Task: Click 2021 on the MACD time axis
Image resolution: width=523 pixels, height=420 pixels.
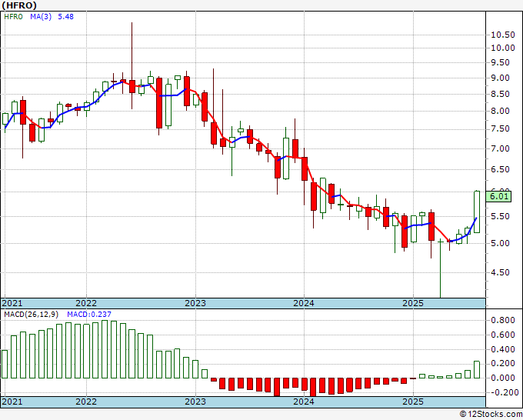Action: [x=12, y=402]
